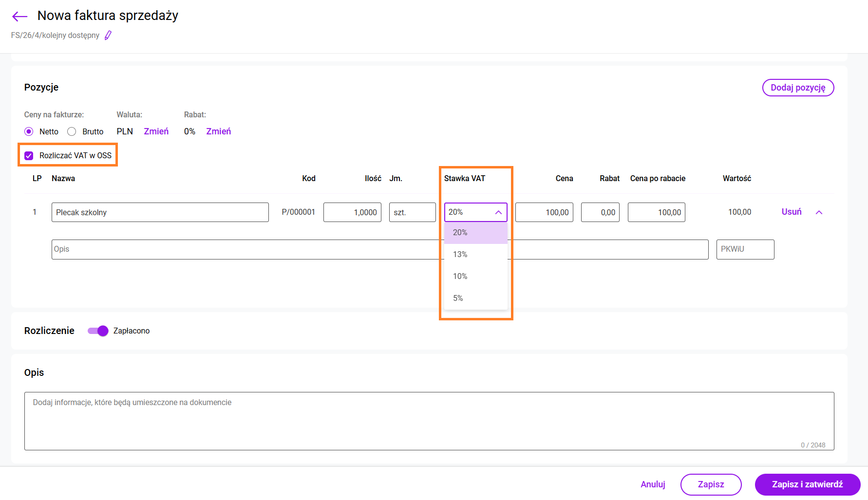The width and height of the screenshot is (868, 500).
Task: Click Zapisz i zatwierdź button
Action: [807, 484]
